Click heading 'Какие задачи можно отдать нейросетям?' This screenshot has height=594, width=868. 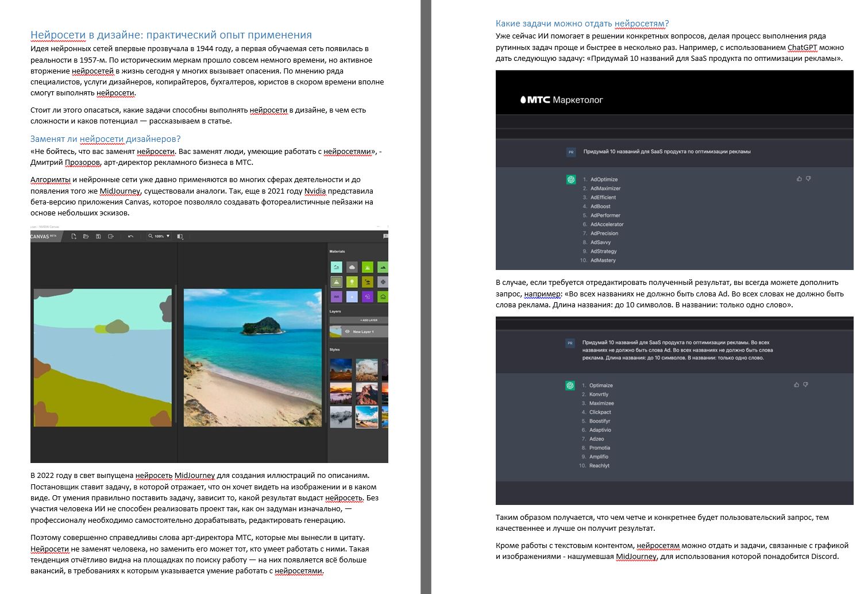coord(582,24)
